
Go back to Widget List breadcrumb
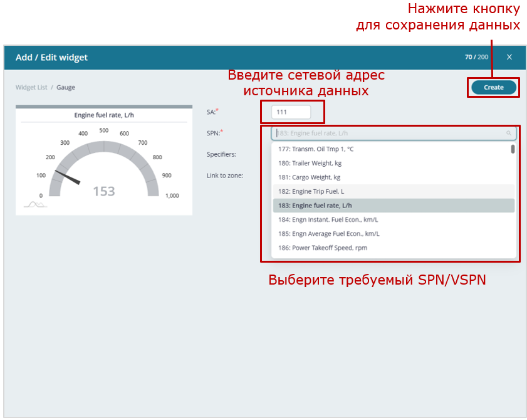tap(31, 88)
